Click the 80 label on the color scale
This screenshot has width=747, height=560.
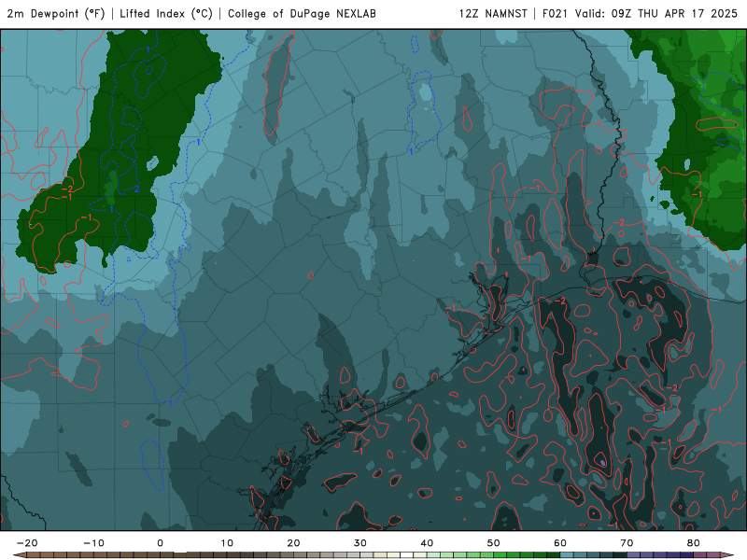point(694,543)
